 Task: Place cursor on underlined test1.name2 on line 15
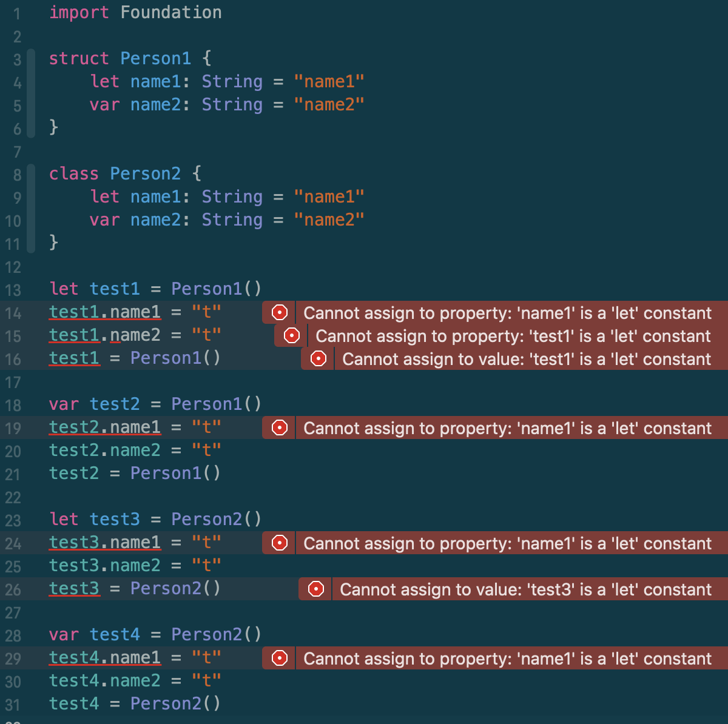pos(105,335)
